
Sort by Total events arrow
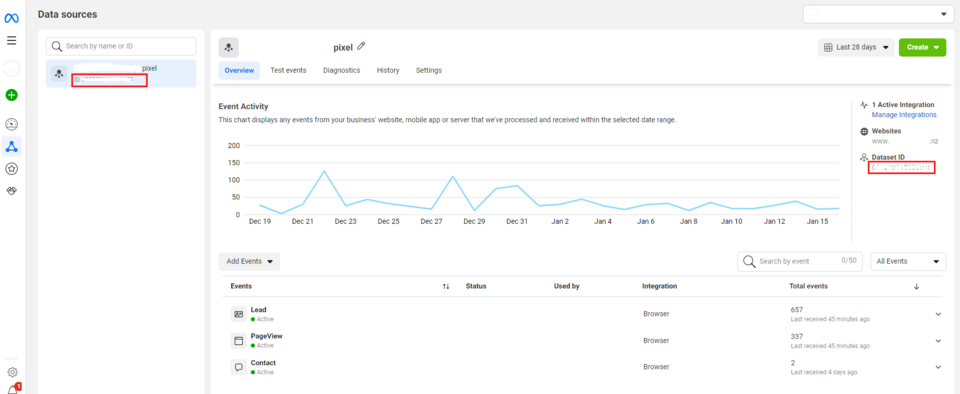917,286
